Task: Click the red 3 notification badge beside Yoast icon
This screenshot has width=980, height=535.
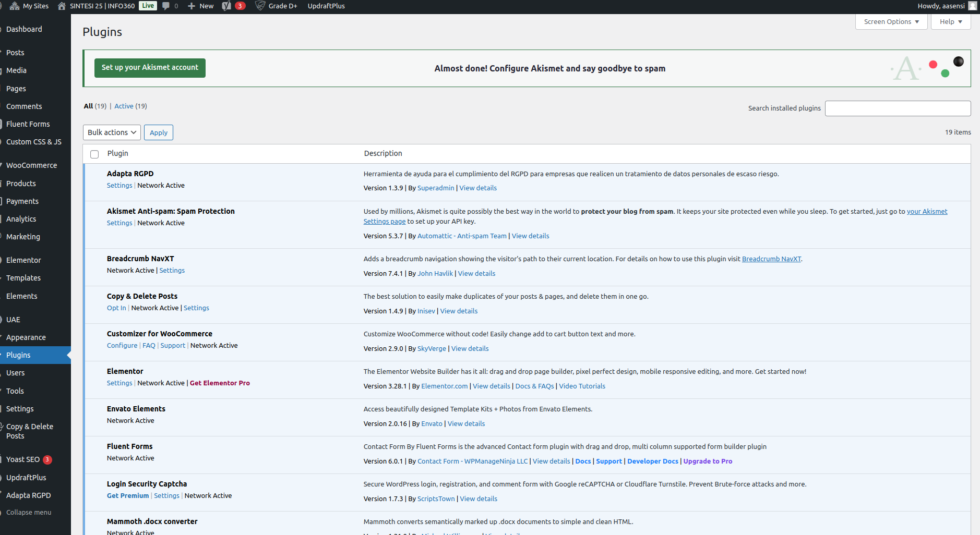Action: [240, 6]
